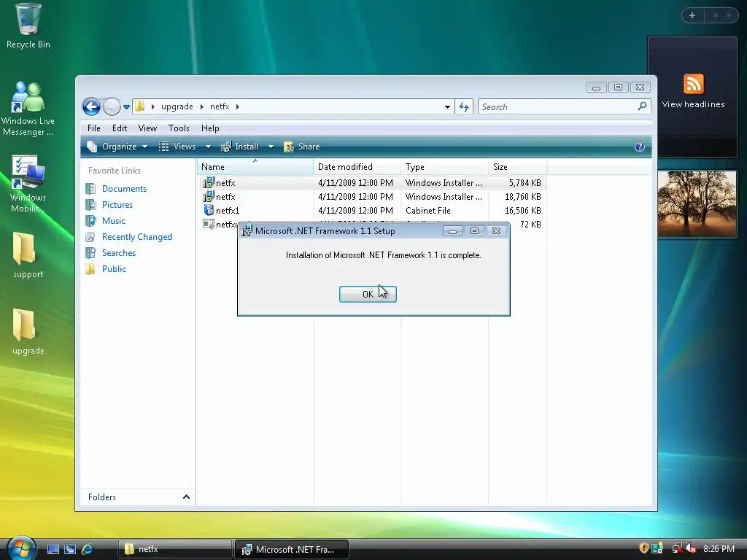Viewport: 747px width, 560px height.
Task: Sort by the Date modified column
Action: (357, 167)
